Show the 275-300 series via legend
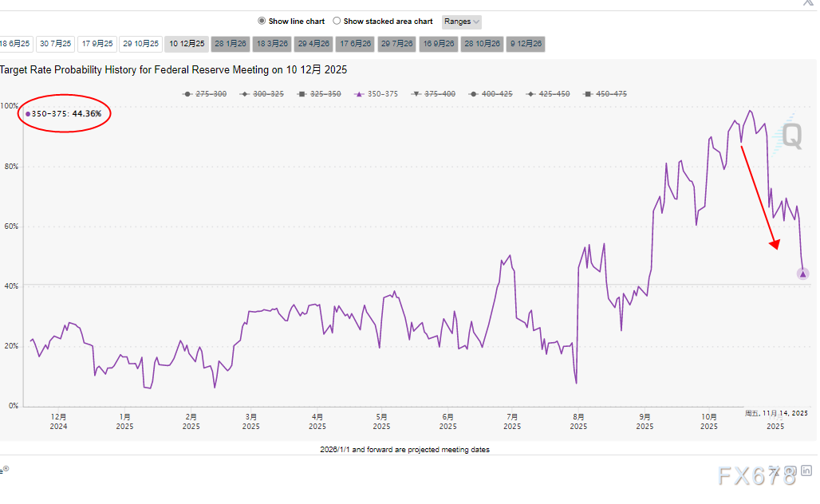The width and height of the screenshot is (820, 504). click(204, 94)
